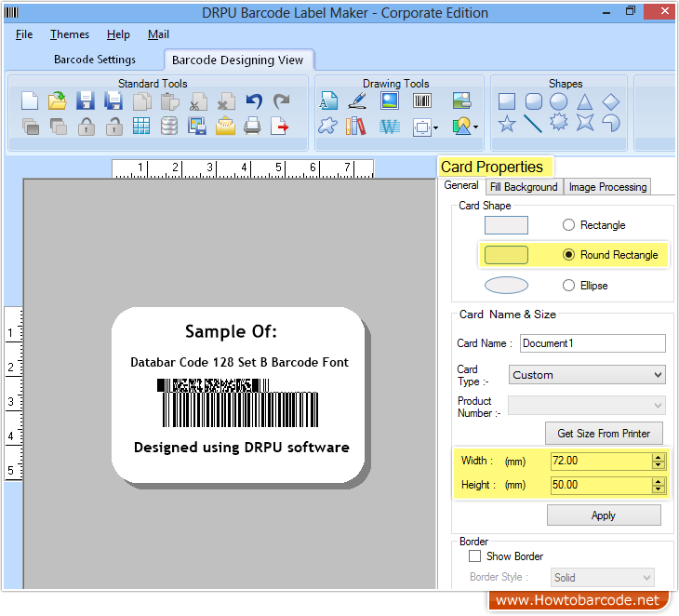
Task: Pick the circle shape in Shapes
Action: pos(559,101)
